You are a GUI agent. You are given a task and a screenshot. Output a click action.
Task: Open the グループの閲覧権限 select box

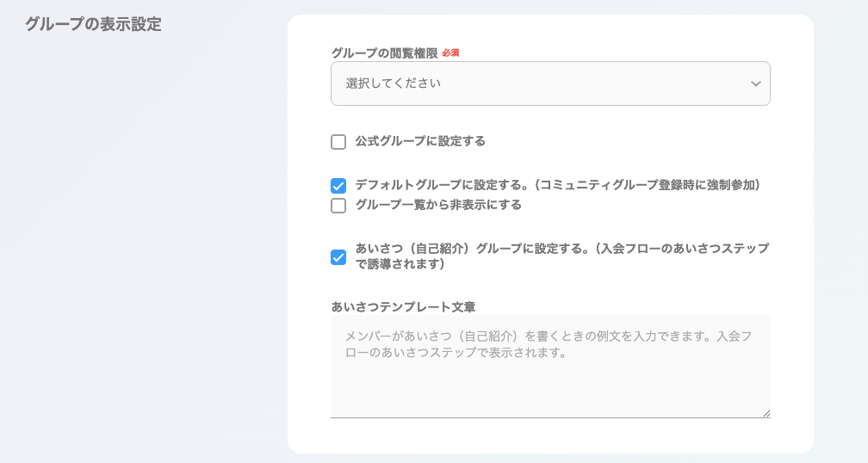pyautogui.click(x=550, y=83)
